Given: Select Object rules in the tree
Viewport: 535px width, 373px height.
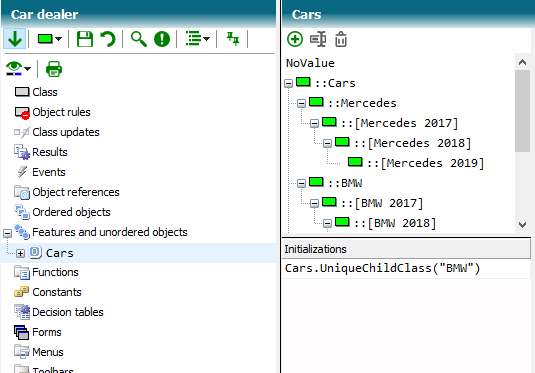Looking at the screenshot, I should [x=61, y=112].
